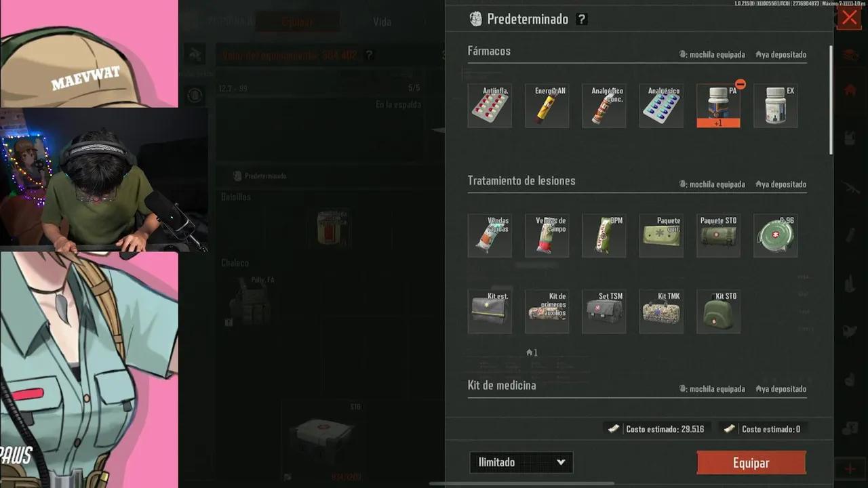This screenshot has height=488, width=868.
Task: Choose the OPM bandage item
Action: click(604, 235)
